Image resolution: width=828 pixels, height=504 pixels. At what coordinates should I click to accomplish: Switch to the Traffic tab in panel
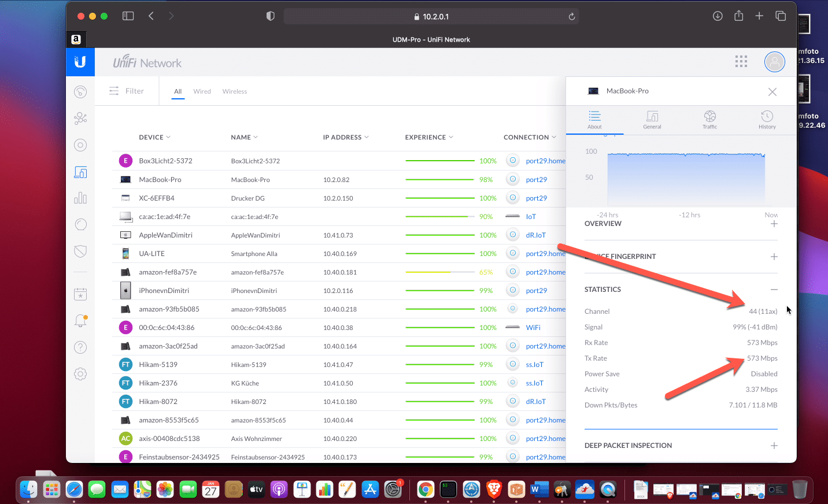click(x=710, y=120)
